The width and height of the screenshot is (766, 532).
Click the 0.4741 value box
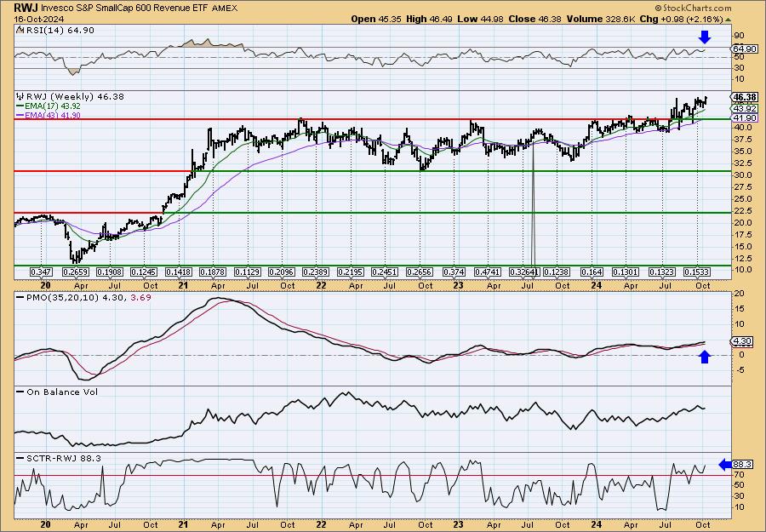[x=488, y=272]
